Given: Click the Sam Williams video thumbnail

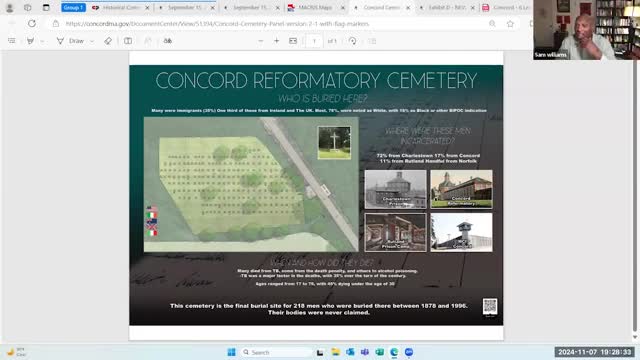Looking at the screenshot, I should 587,30.
